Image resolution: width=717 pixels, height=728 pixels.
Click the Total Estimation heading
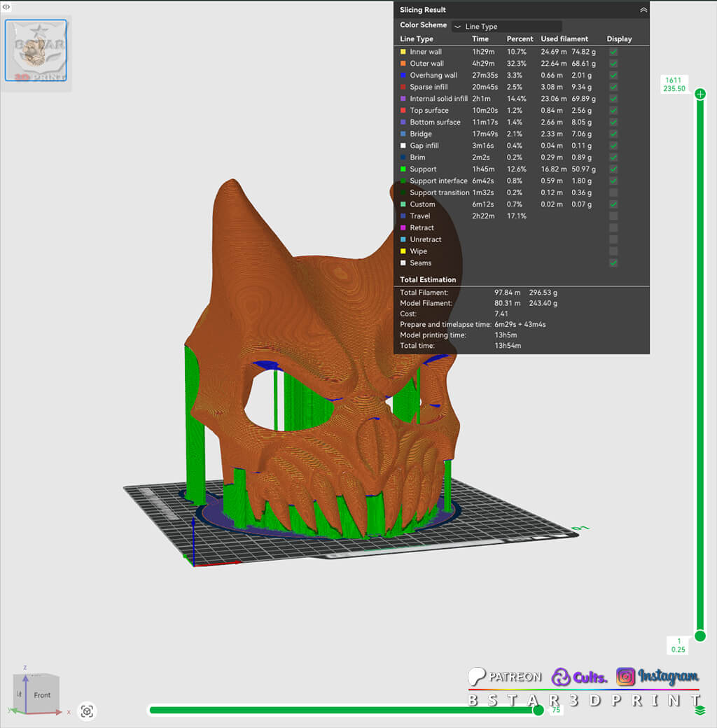[x=428, y=279]
